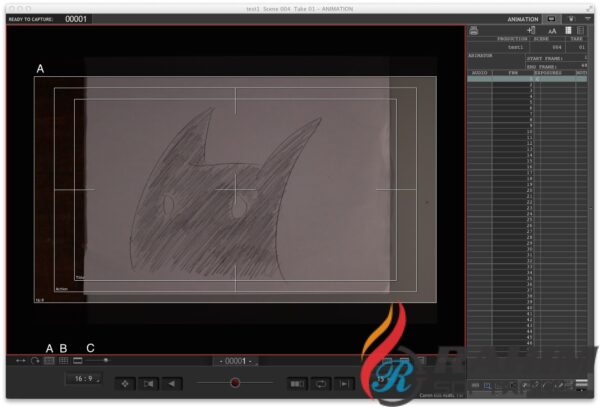This screenshot has width=600, height=407.
Task: Click the print X-sheet icon
Action: point(474,31)
